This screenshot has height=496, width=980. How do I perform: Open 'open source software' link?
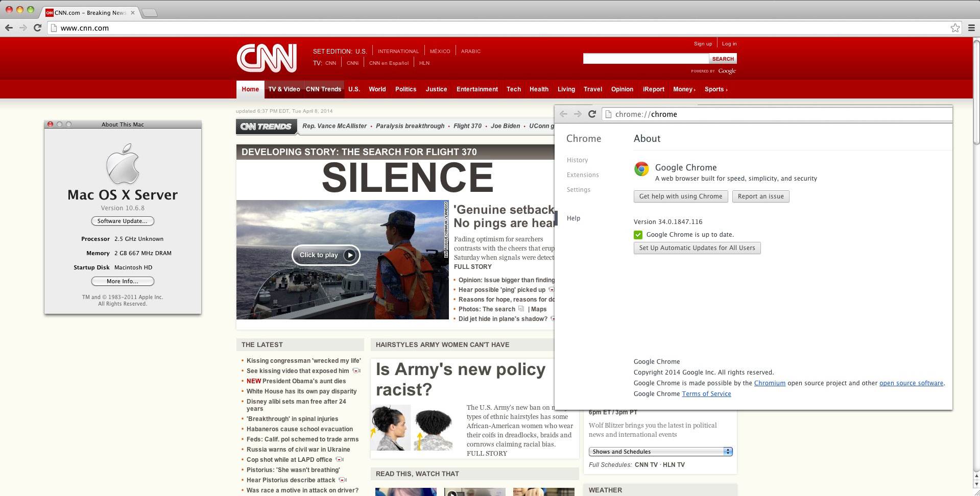pos(911,383)
